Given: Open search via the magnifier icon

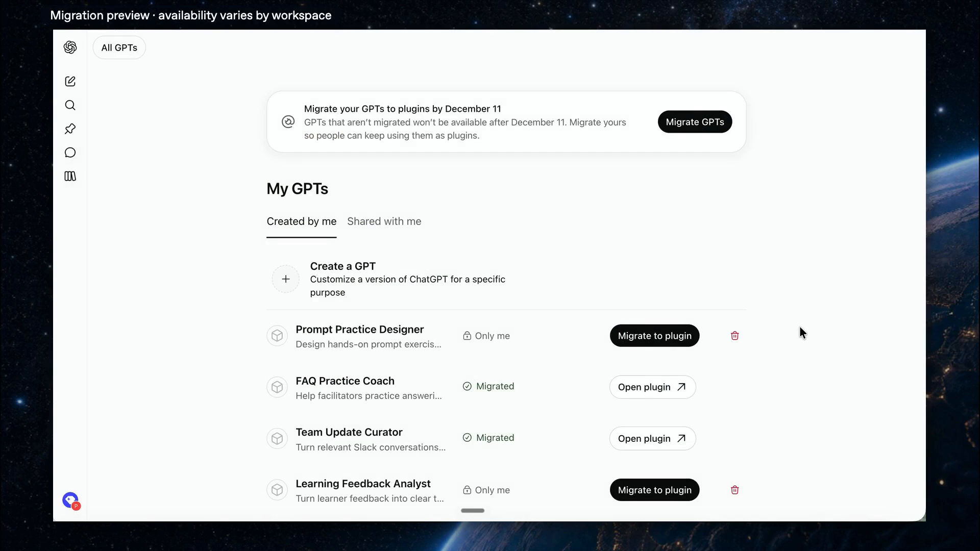Looking at the screenshot, I should pos(70,105).
